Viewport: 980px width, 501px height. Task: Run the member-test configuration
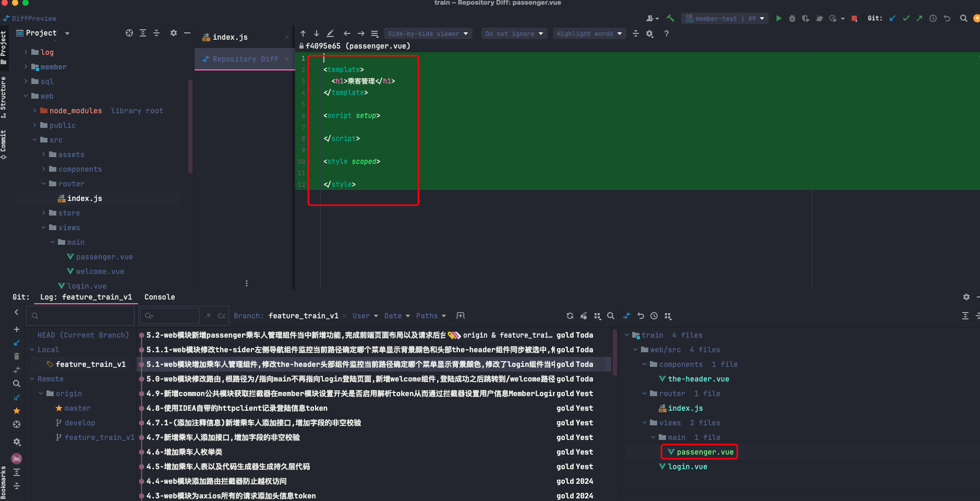coord(779,18)
